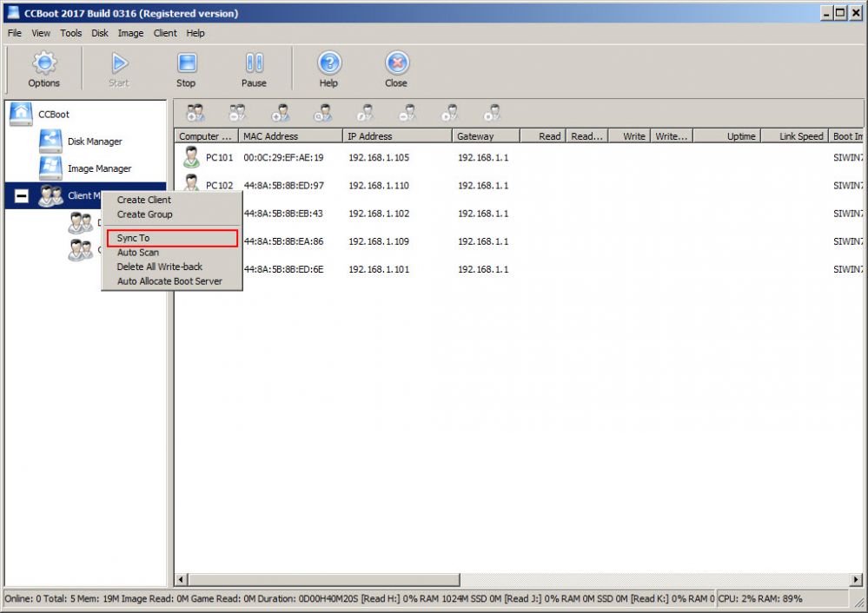Click the start client play icon

pyautogui.click(x=449, y=113)
